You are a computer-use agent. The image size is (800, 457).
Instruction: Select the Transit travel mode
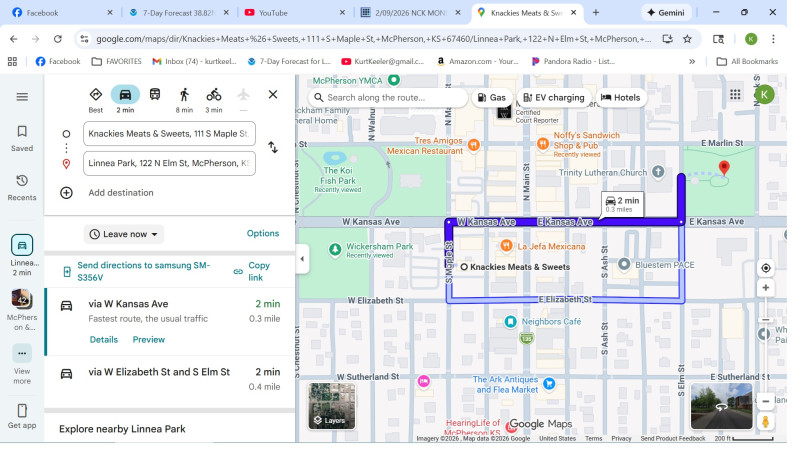(155, 94)
